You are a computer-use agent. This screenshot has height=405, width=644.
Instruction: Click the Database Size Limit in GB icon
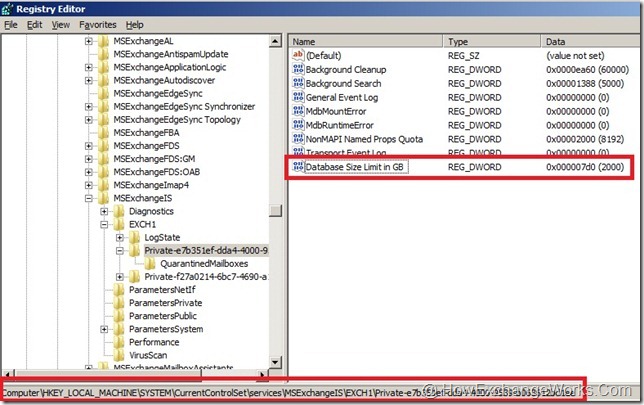click(298, 166)
